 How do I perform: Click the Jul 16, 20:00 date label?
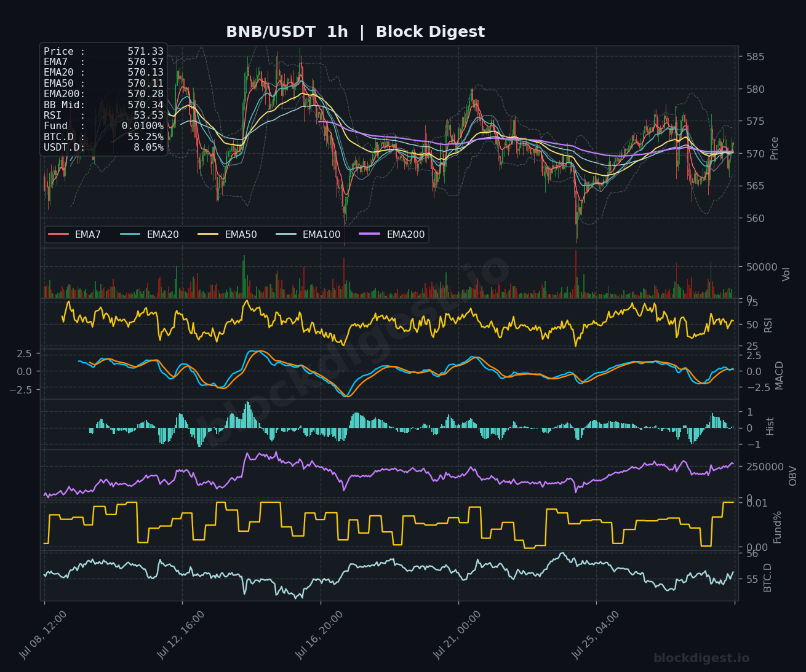coord(319,636)
